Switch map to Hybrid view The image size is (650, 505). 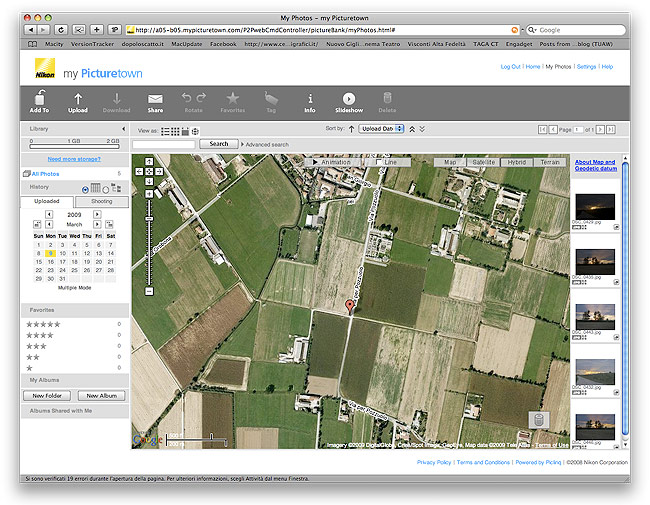coord(517,162)
